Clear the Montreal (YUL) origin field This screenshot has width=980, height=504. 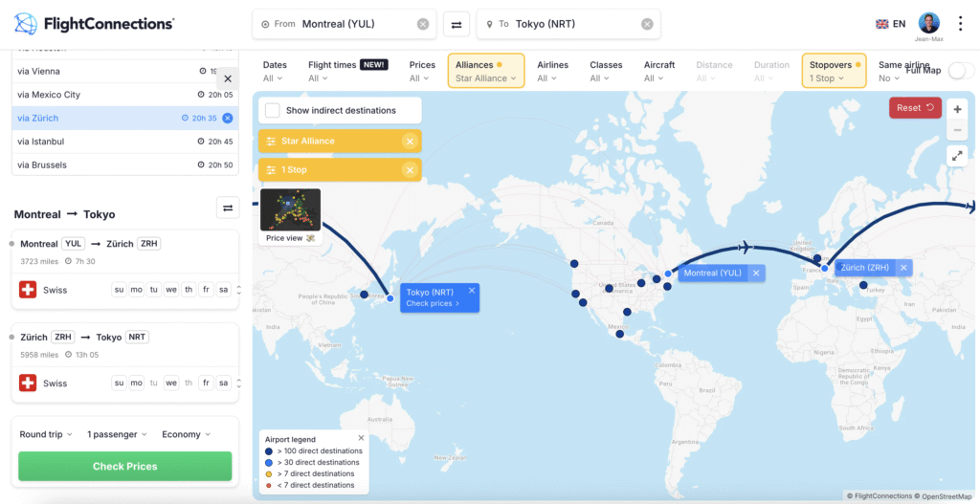(x=423, y=24)
